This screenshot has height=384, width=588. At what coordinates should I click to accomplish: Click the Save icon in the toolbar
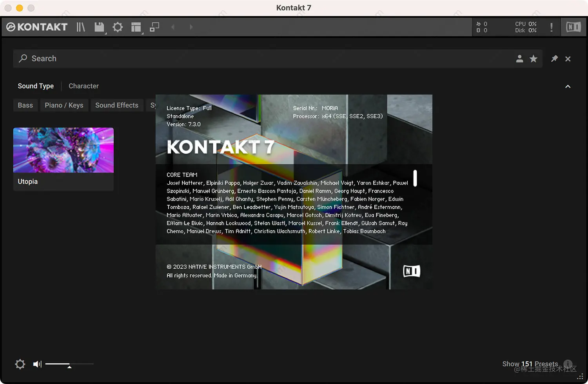click(x=98, y=26)
